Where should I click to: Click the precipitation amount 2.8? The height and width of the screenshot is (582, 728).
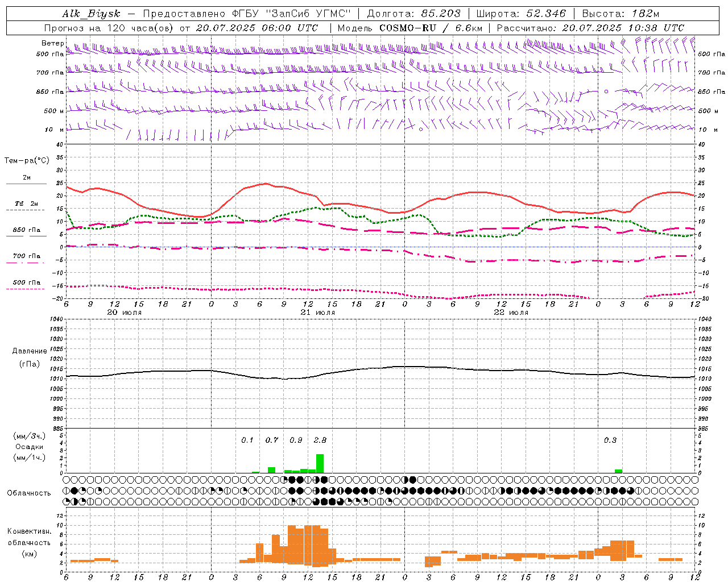tap(320, 440)
